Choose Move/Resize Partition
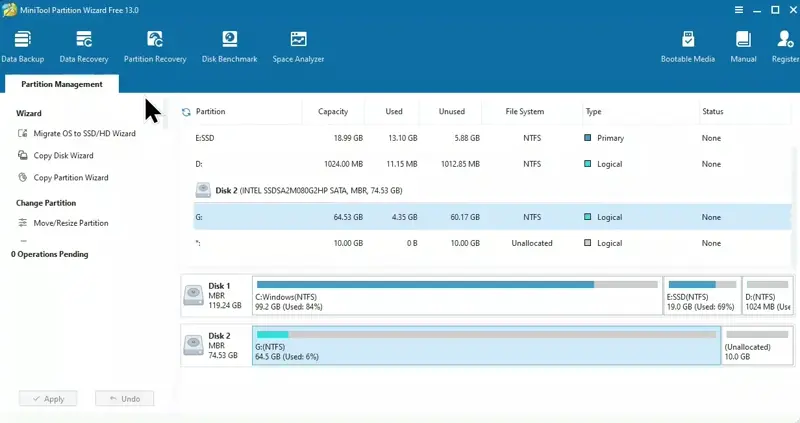800x423 pixels. (71, 223)
